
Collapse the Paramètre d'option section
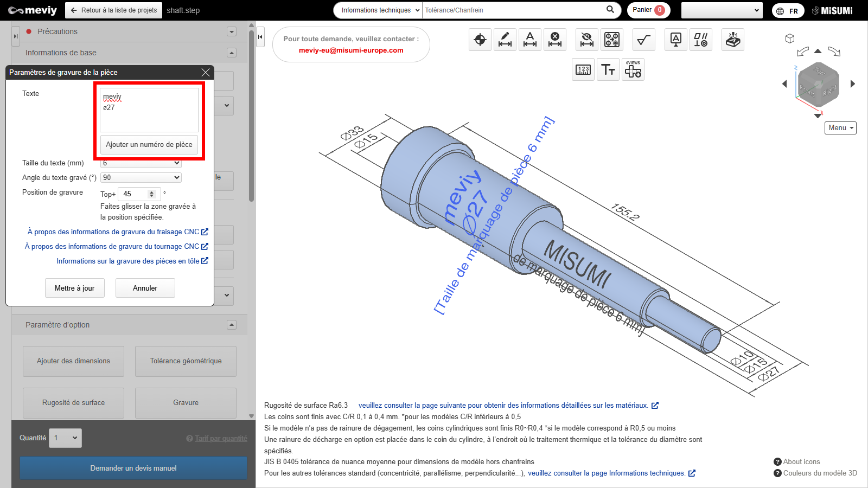coord(232,325)
